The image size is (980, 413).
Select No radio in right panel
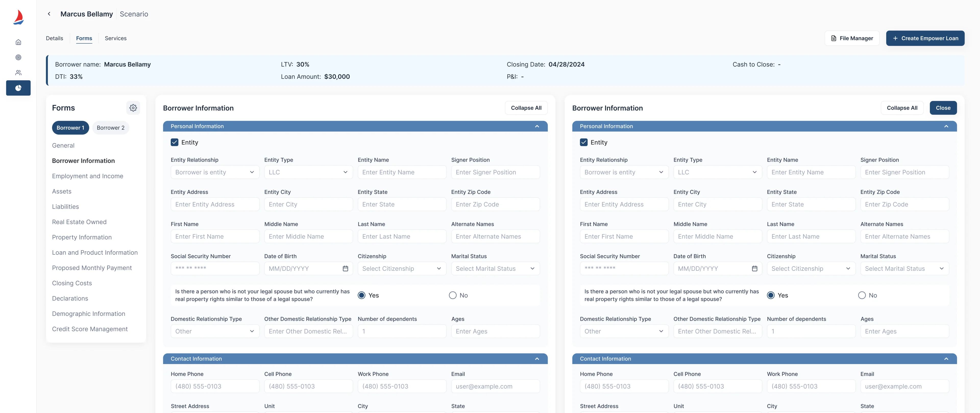pyautogui.click(x=862, y=295)
